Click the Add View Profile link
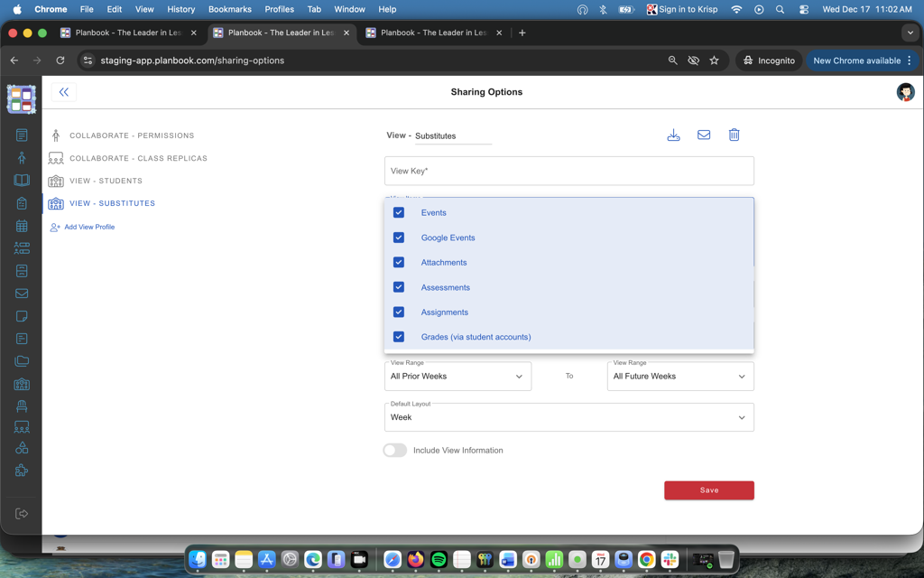This screenshot has width=924, height=578. click(88, 228)
